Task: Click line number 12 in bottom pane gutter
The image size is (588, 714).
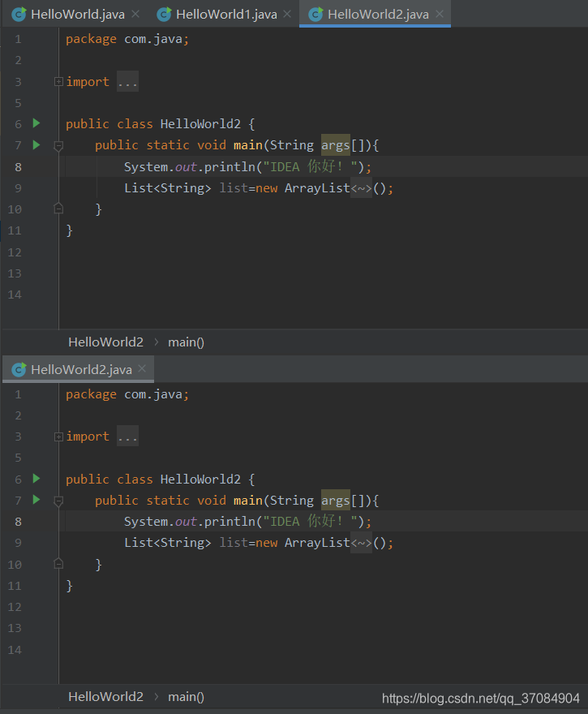Action: coord(15,607)
